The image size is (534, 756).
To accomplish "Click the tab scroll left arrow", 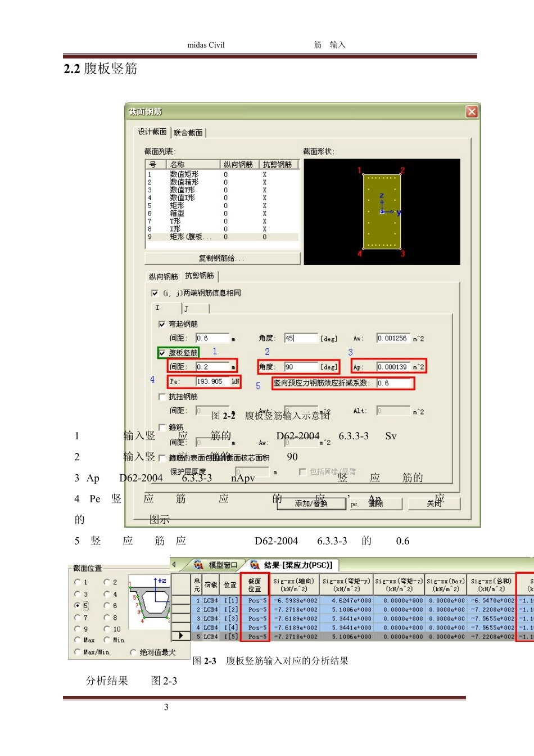I will 174,564.
